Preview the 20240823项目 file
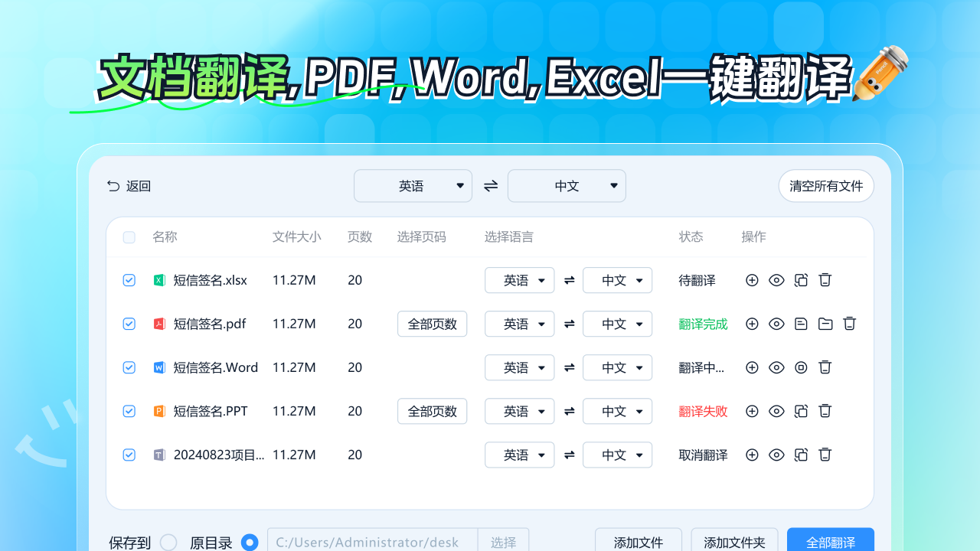 click(776, 455)
